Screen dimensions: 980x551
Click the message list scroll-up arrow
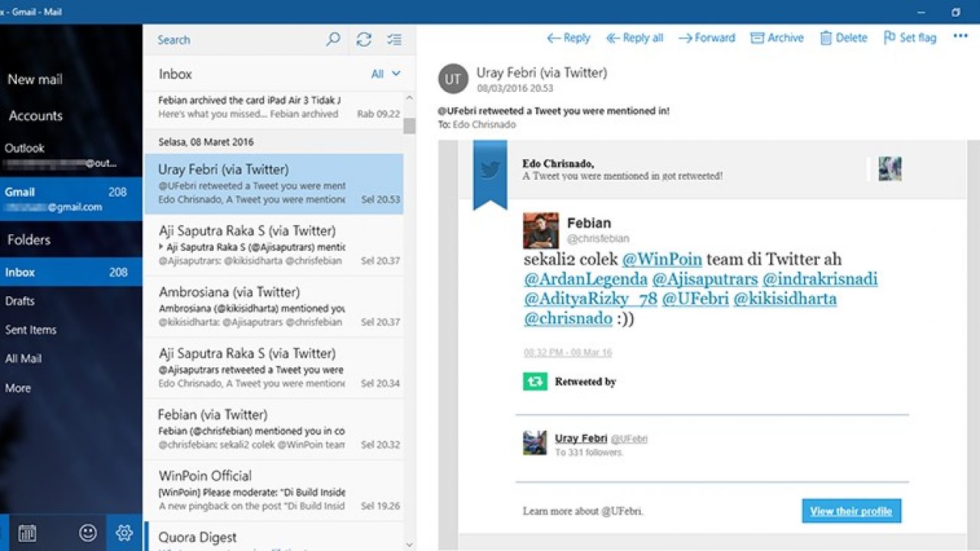point(409,98)
